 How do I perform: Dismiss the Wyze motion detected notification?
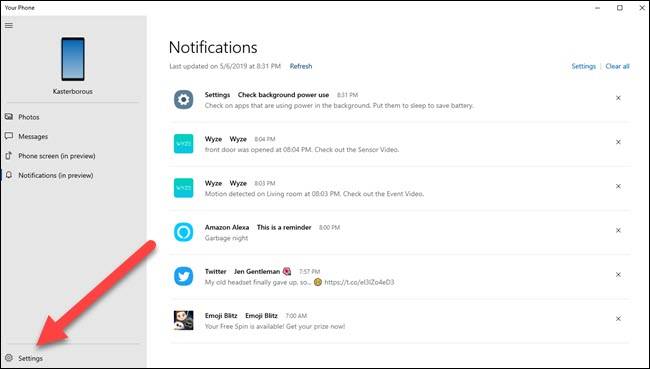(x=618, y=187)
